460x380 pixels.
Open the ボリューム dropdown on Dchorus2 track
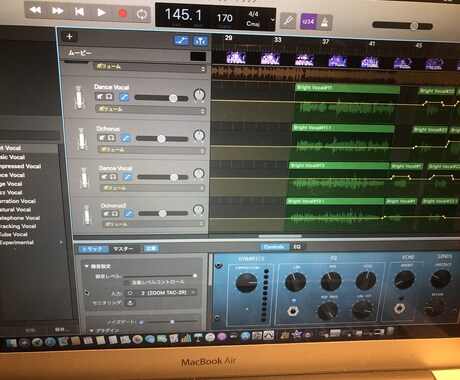pos(153,224)
